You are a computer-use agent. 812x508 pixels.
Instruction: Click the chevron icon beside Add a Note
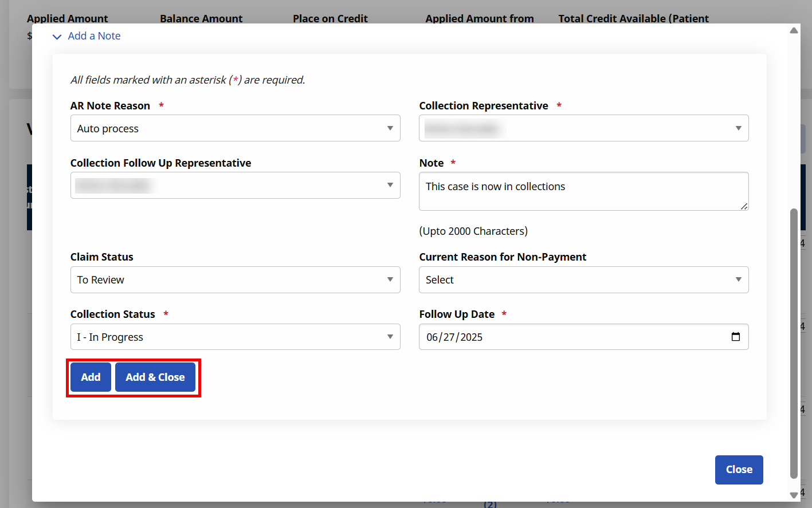[x=57, y=37]
